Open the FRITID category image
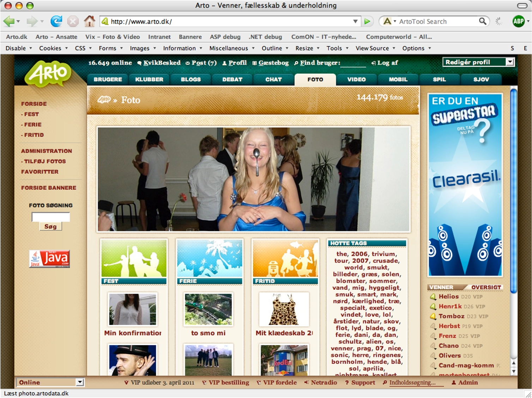This screenshot has width=532, height=398. pyautogui.click(x=285, y=258)
